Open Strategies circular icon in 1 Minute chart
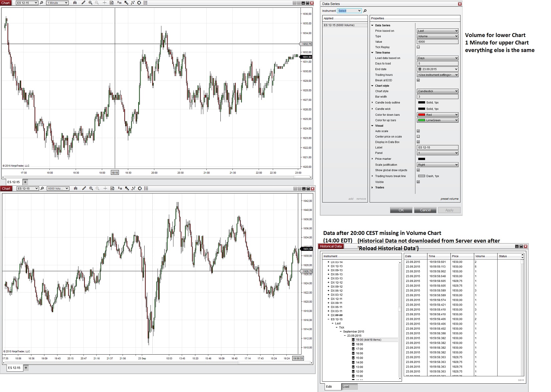This screenshot has height=392, width=551. (x=139, y=3)
